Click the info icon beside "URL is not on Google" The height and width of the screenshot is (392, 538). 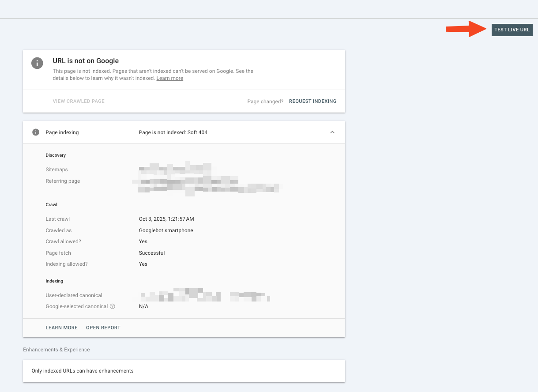click(x=37, y=63)
